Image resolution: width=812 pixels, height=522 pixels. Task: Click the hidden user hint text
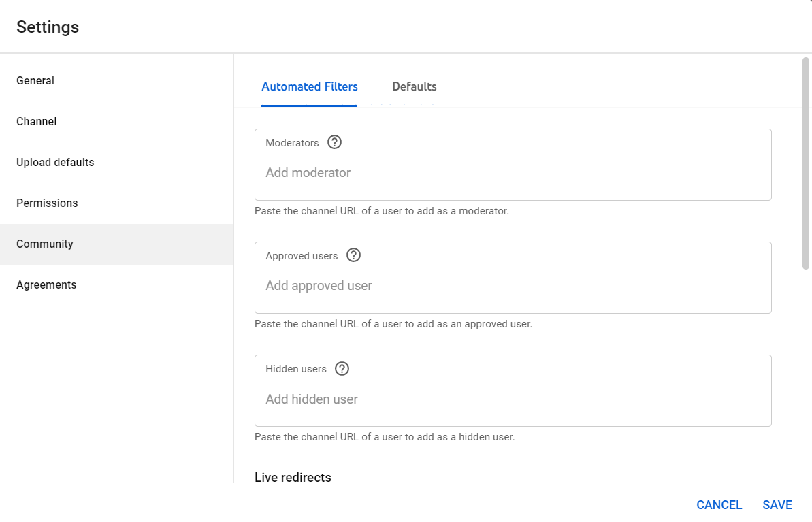385,437
